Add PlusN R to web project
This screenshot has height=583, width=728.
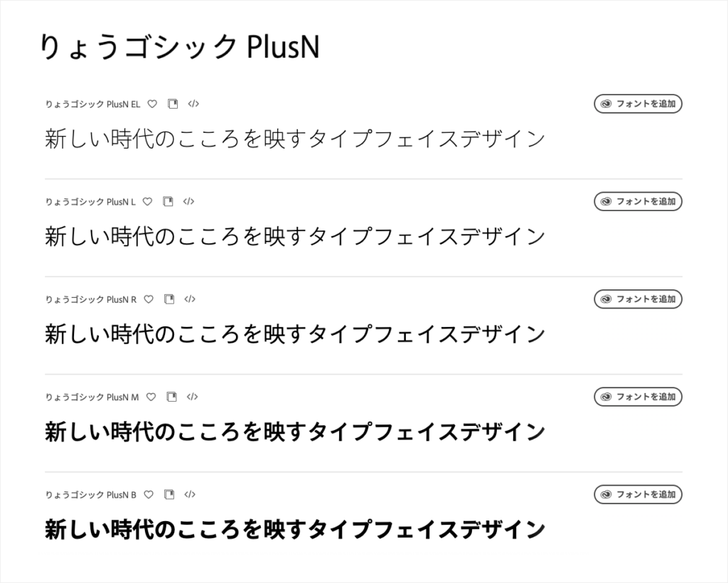click(190, 299)
